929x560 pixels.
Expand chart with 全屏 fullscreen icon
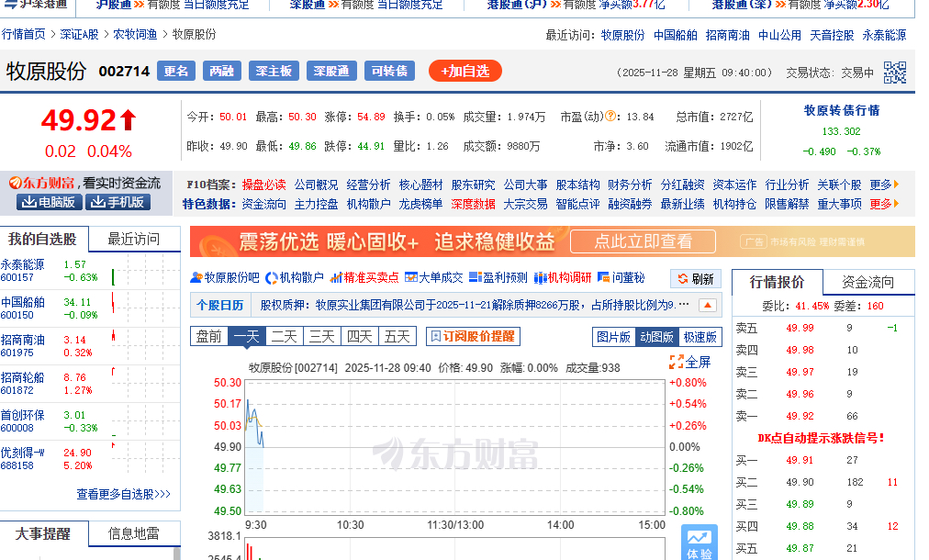point(689,362)
